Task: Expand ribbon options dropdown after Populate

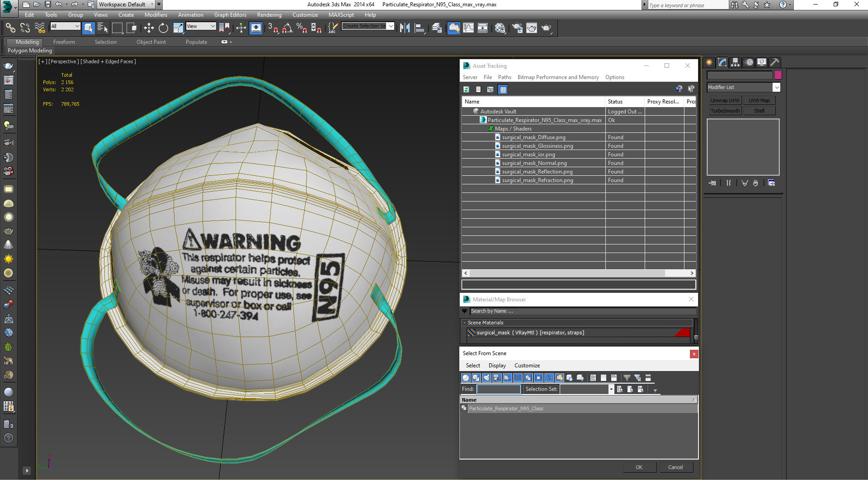Action: coord(226,42)
